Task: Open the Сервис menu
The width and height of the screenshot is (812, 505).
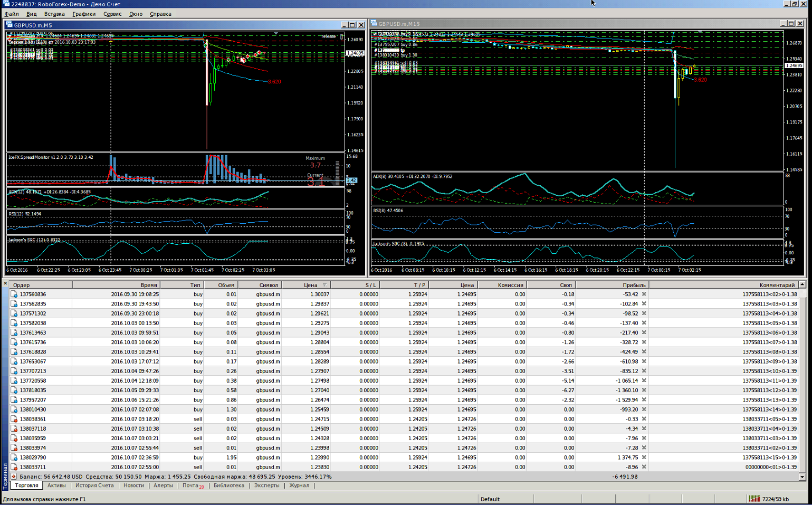Action: click(112, 14)
